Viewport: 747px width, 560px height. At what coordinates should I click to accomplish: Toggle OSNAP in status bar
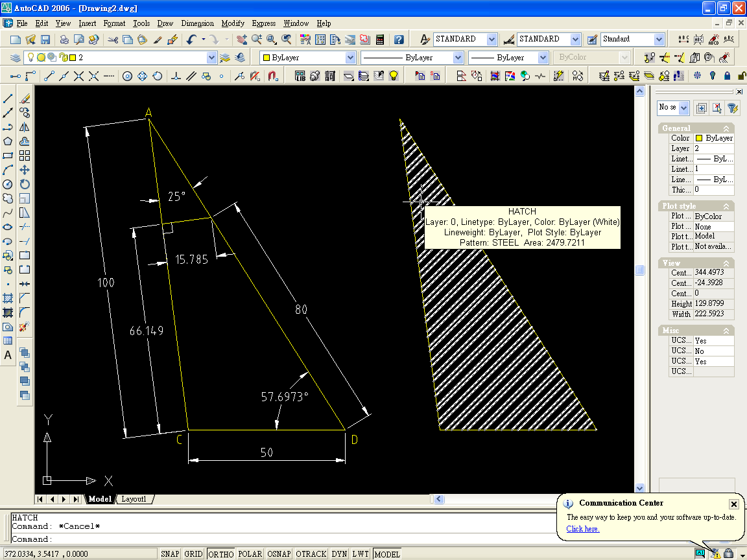[279, 554]
